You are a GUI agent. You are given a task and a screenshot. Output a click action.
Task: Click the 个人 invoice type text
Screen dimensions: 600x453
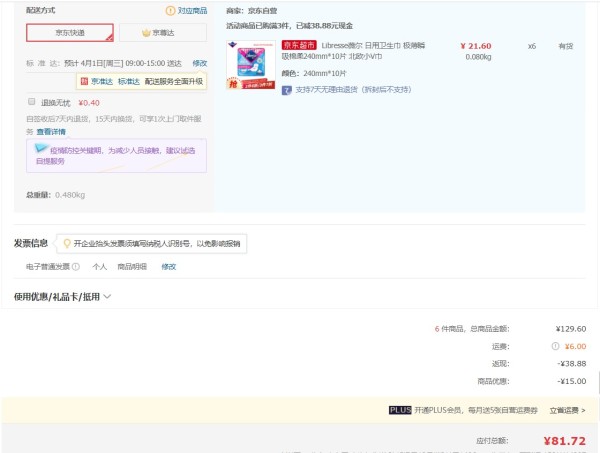click(99, 267)
